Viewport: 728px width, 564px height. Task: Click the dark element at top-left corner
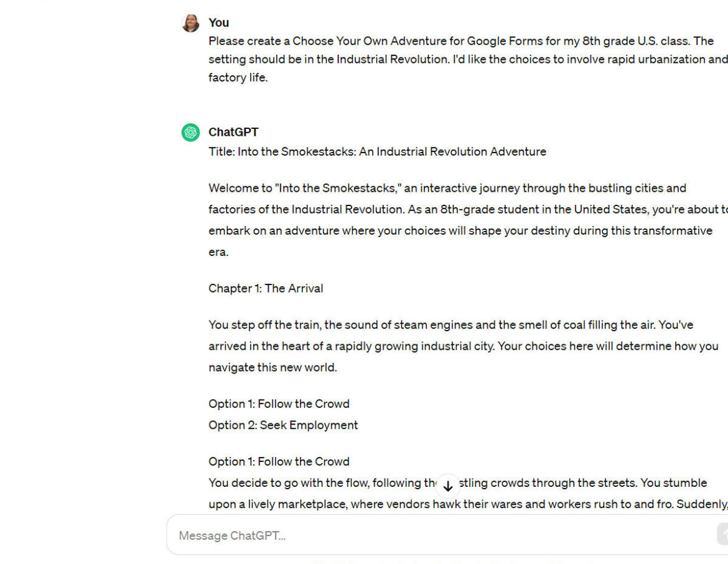tap(19, 2)
